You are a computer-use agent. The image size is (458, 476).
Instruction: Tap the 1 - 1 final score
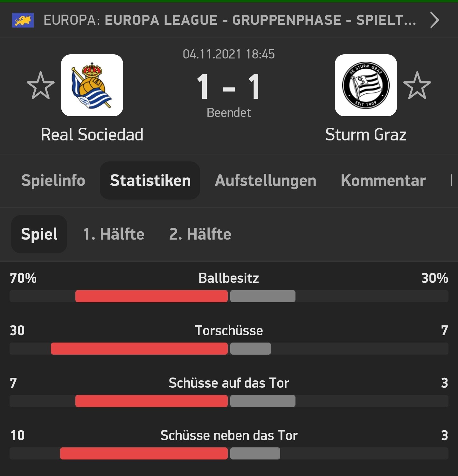[x=229, y=86]
